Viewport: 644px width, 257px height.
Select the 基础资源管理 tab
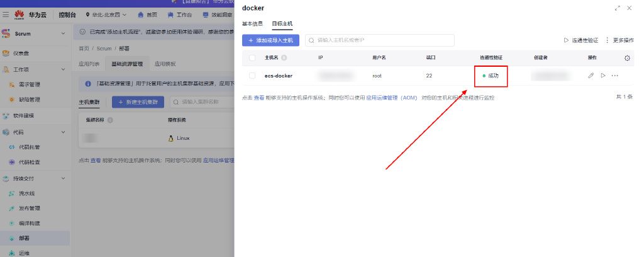coord(127,64)
